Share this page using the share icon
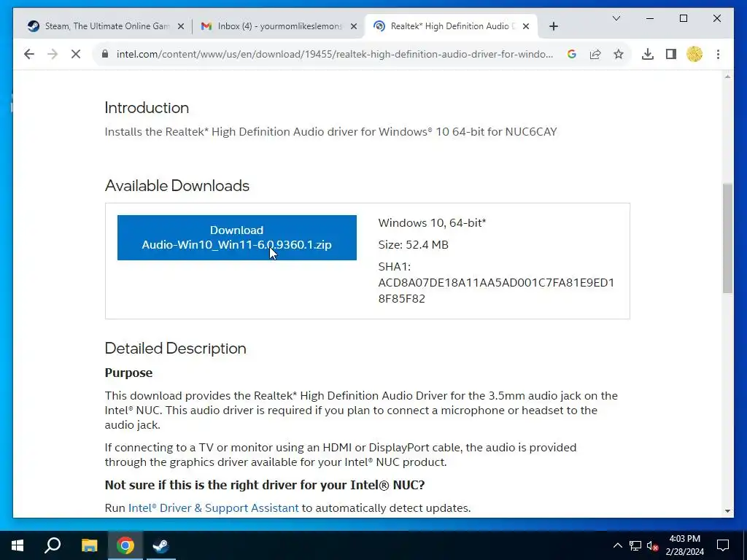The width and height of the screenshot is (747, 560). click(595, 54)
